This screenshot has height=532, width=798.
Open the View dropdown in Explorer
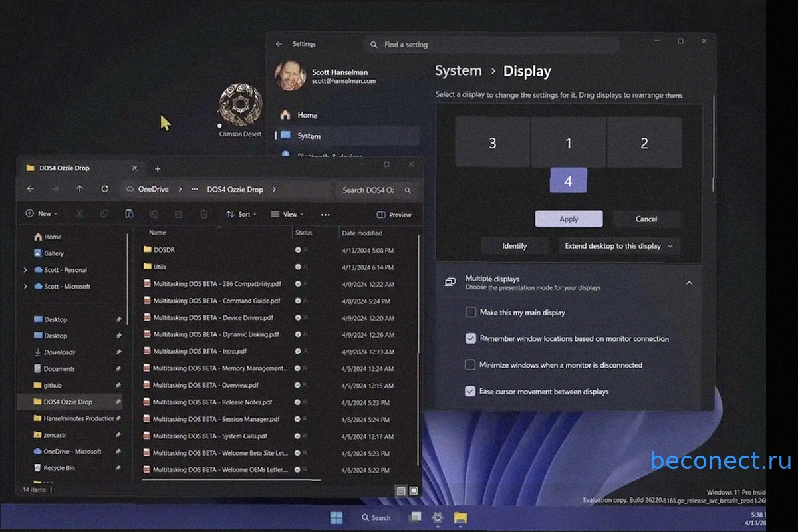click(287, 214)
